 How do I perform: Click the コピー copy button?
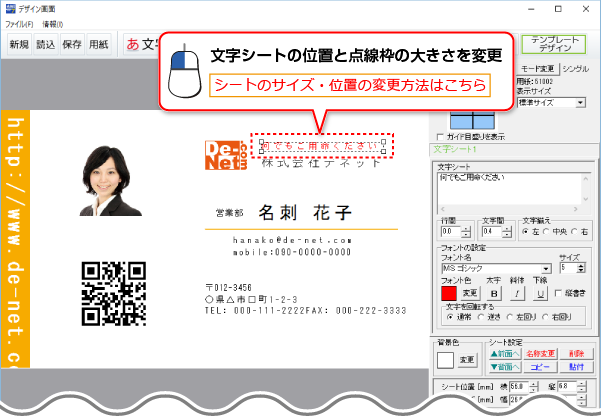[x=540, y=367]
